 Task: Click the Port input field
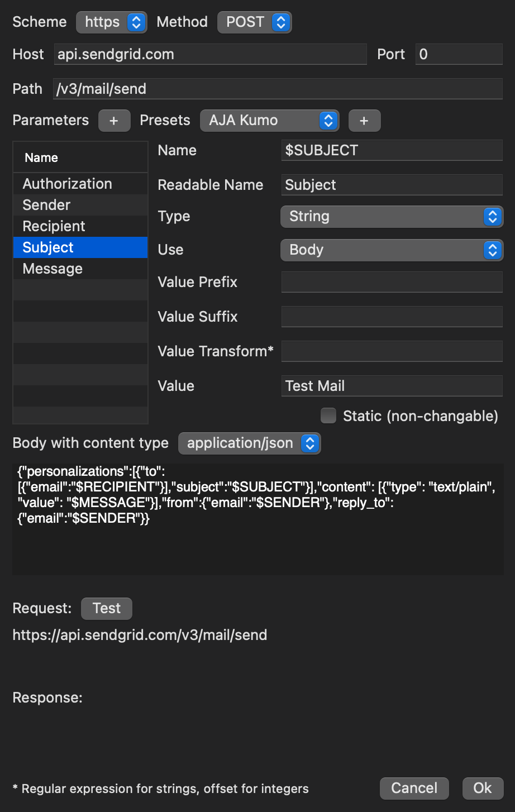tap(459, 54)
